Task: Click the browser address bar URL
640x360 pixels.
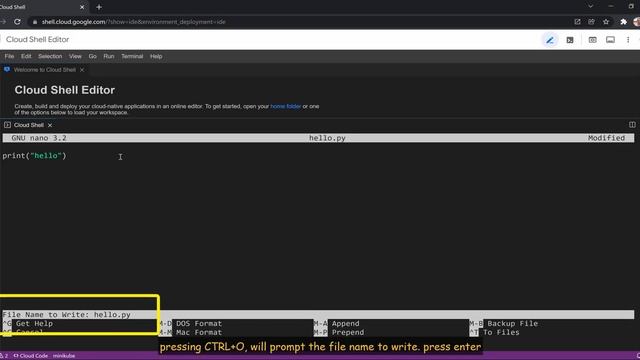Action: pos(133,22)
